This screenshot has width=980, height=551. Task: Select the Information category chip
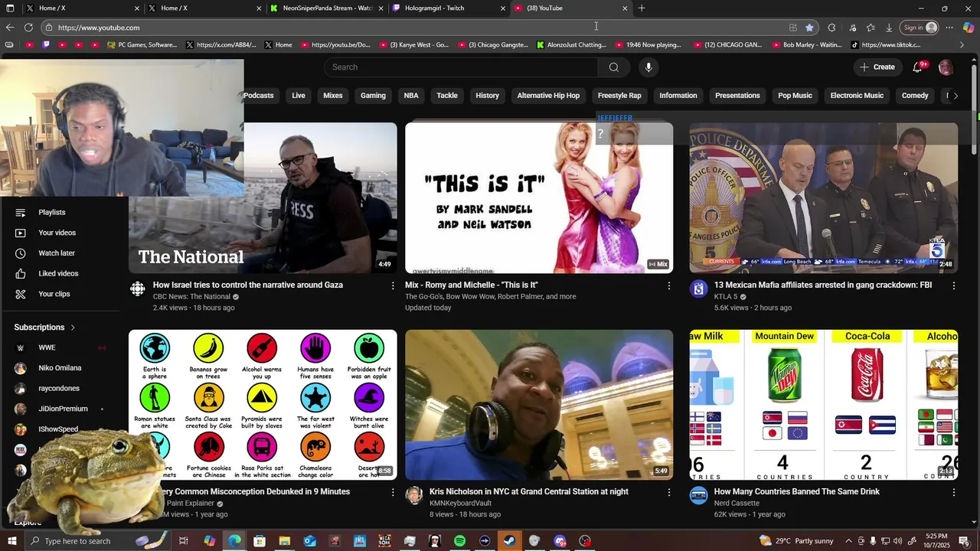click(x=678, y=96)
